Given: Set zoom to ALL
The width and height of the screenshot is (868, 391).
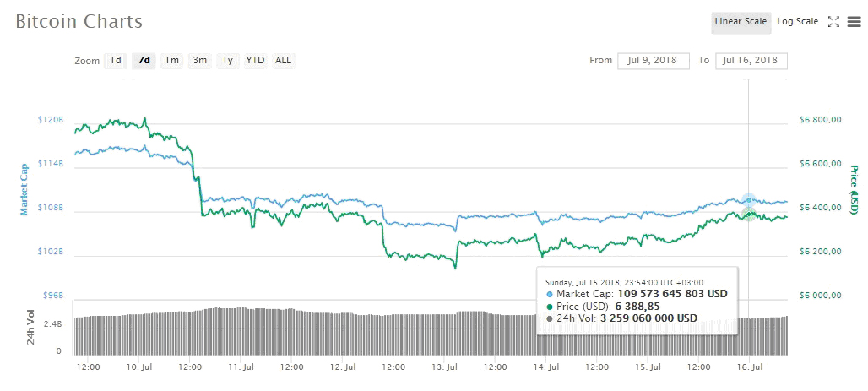Looking at the screenshot, I should click(284, 60).
